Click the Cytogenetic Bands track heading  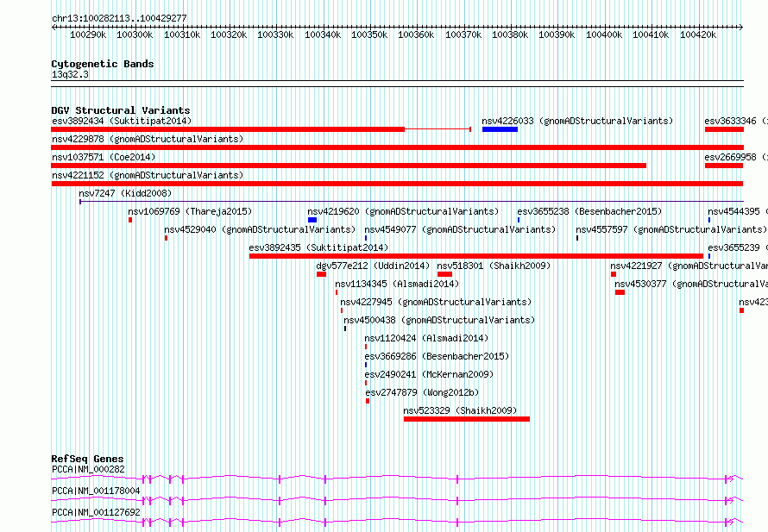tap(103, 64)
